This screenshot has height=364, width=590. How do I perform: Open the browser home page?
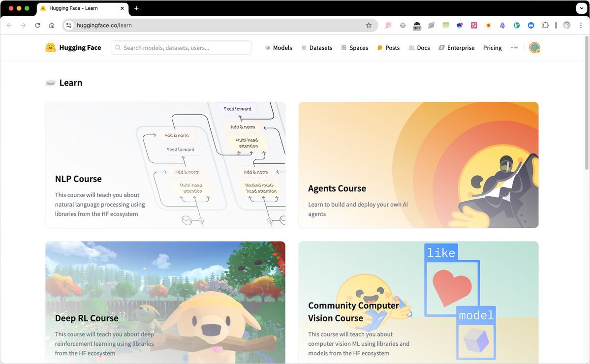[52, 25]
